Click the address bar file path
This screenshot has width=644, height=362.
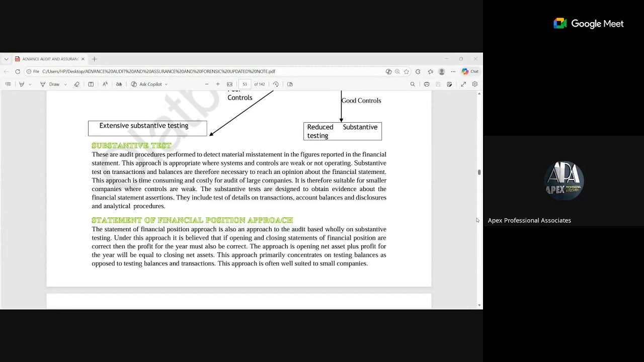point(158,71)
